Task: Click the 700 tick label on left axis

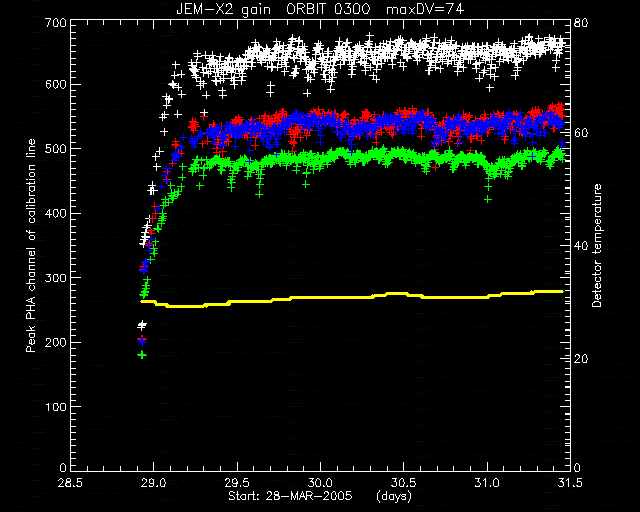Action: pos(55,23)
